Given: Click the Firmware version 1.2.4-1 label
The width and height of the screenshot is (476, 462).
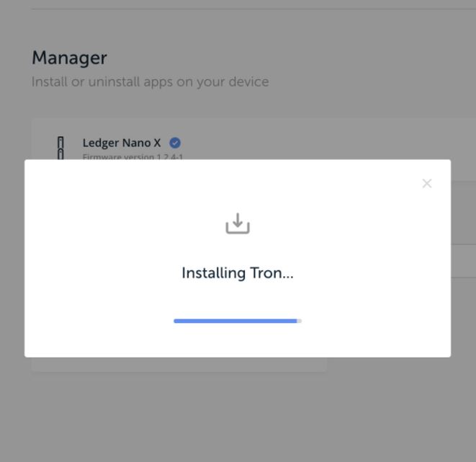Looking at the screenshot, I should [x=133, y=156].
